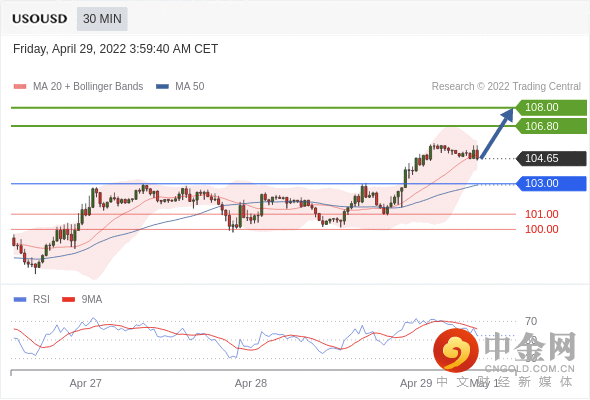Click the 106.80 green resistance tag
This screenshot has width=590, height=400.
pyautogui.click(x=551, y=126)
